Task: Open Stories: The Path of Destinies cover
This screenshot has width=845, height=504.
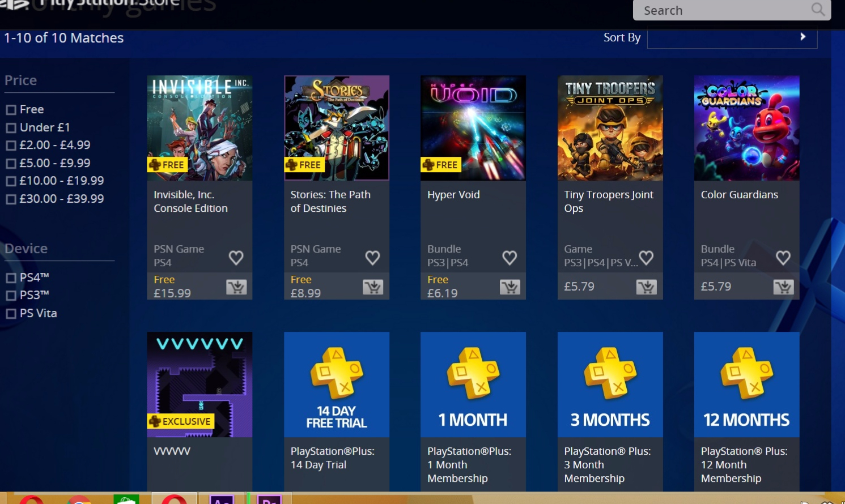Action: (x=337, y=128)
